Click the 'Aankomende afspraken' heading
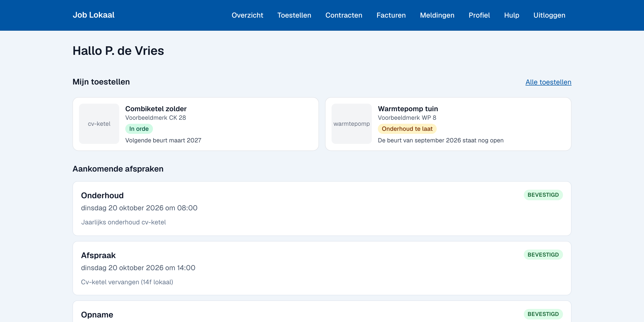The width and height of the screenshot is (644, 322). pos(118,169)
